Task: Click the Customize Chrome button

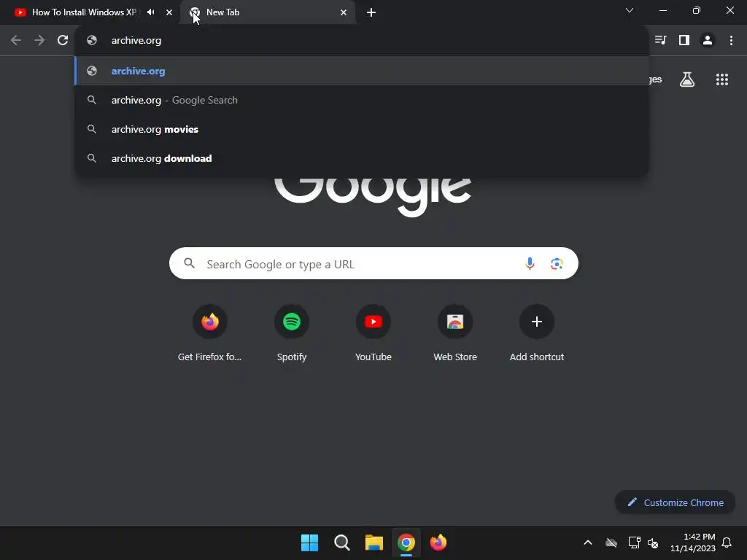Action: click(675, 502)
